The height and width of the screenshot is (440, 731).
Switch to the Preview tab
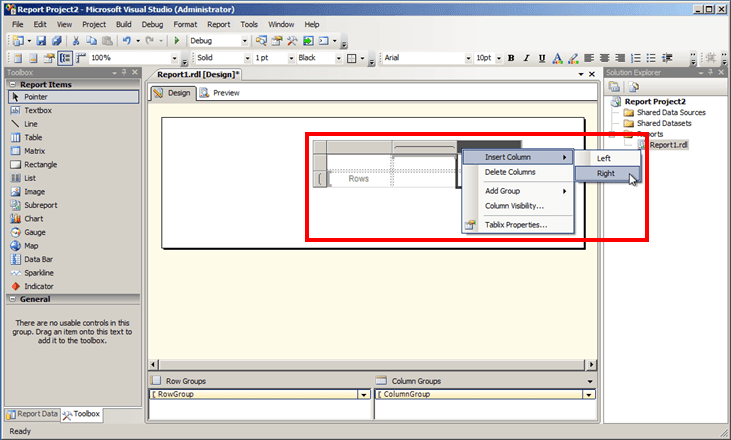pos(220,93)
